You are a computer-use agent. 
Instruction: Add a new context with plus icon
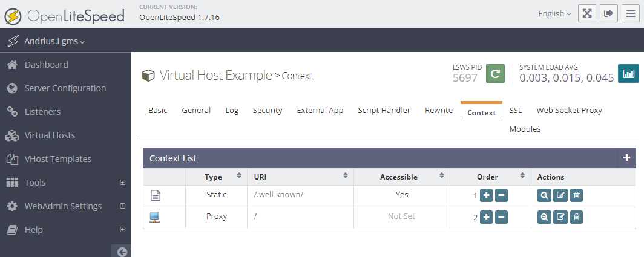click(x=626, y=158)
